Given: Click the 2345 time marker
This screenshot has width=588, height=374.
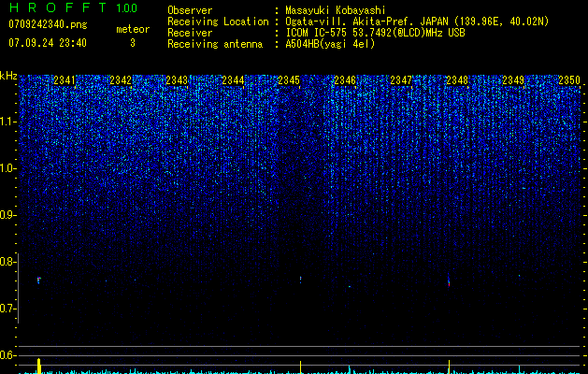Looking at the screenshot, I should tap(289, 80).
